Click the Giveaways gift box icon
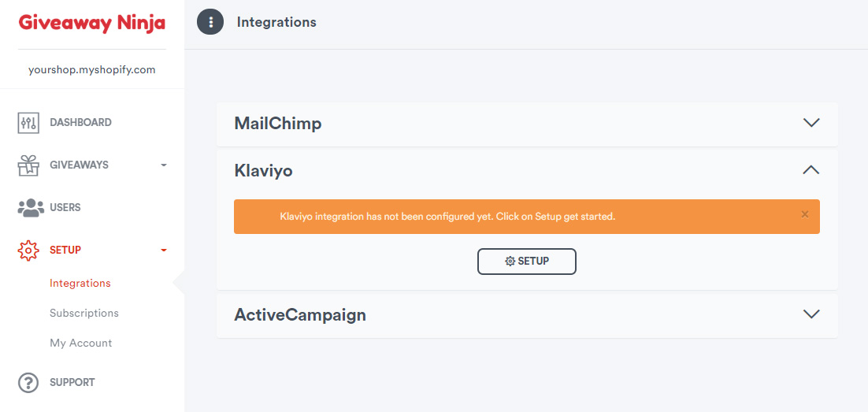This screenshot has width=868, height=412. [28, 165]
